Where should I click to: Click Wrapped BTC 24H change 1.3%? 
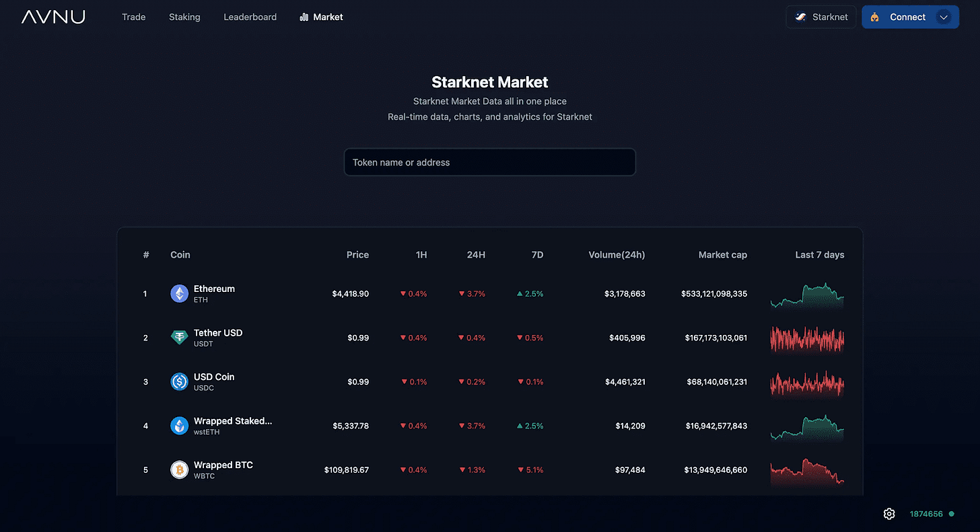click(472, 470)
